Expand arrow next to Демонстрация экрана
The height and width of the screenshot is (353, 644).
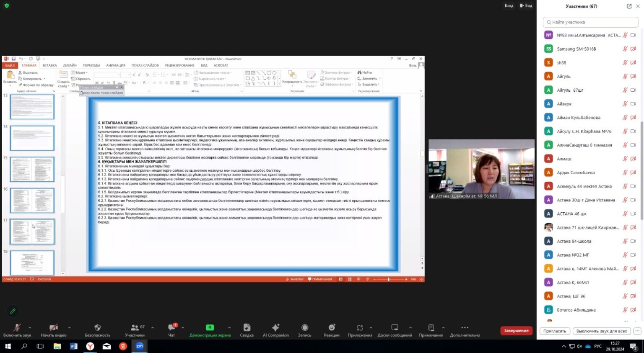229,327
